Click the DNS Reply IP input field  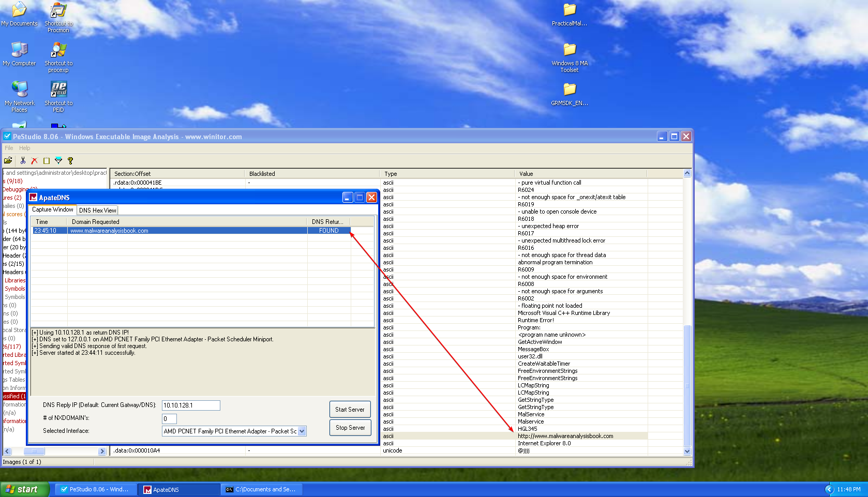pos(191,405)
